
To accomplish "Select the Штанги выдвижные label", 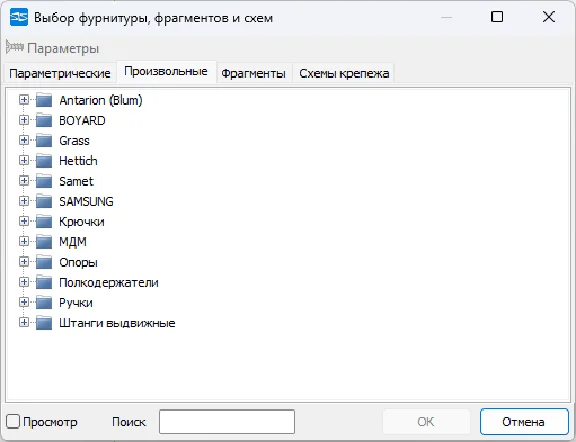I will 117,323.
